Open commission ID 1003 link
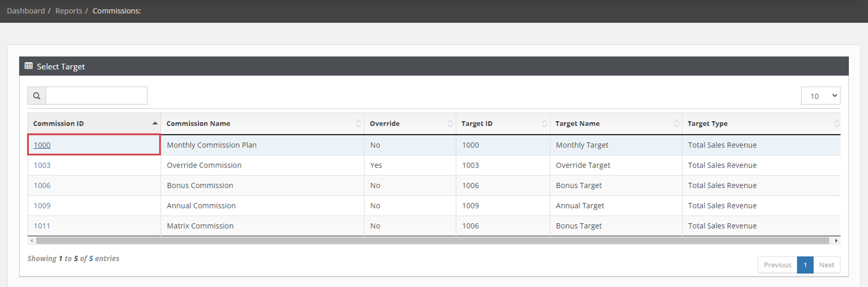 [42, 165]
